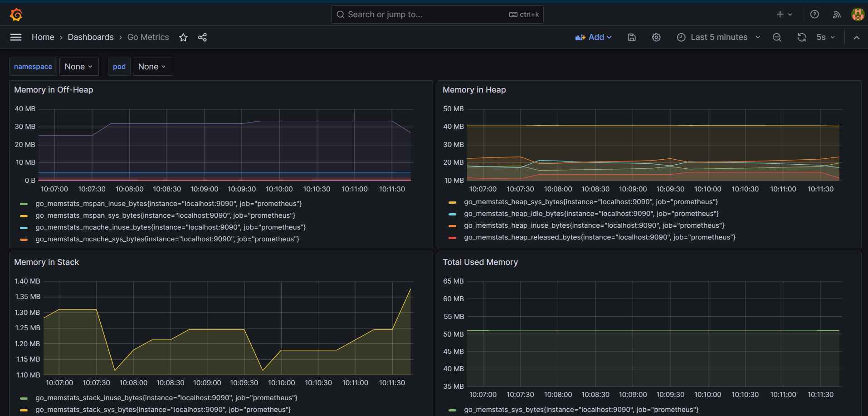The width and height of the screenshot is (868, 416).
Task: Open the 5s refresh interval dropdown
Action: (x=825, y=37)
